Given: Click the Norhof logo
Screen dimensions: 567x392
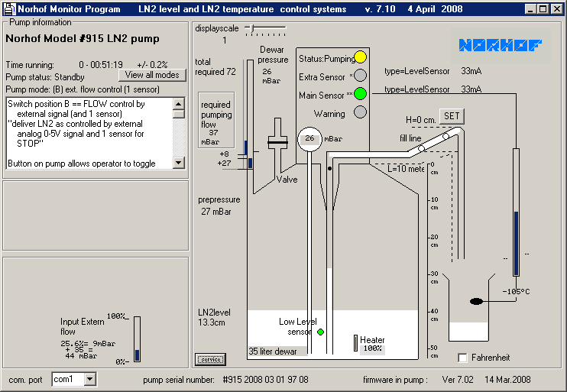Looking at the screenshot, I should 500,45.
